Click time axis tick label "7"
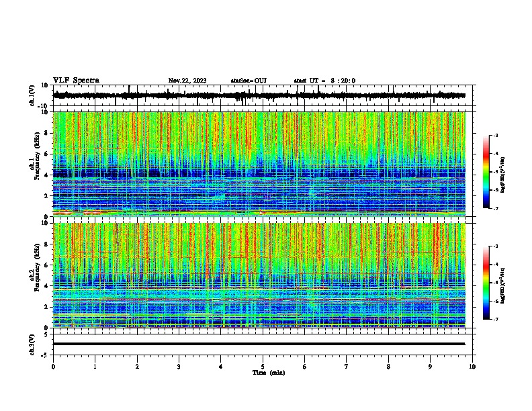 (347, 367)
